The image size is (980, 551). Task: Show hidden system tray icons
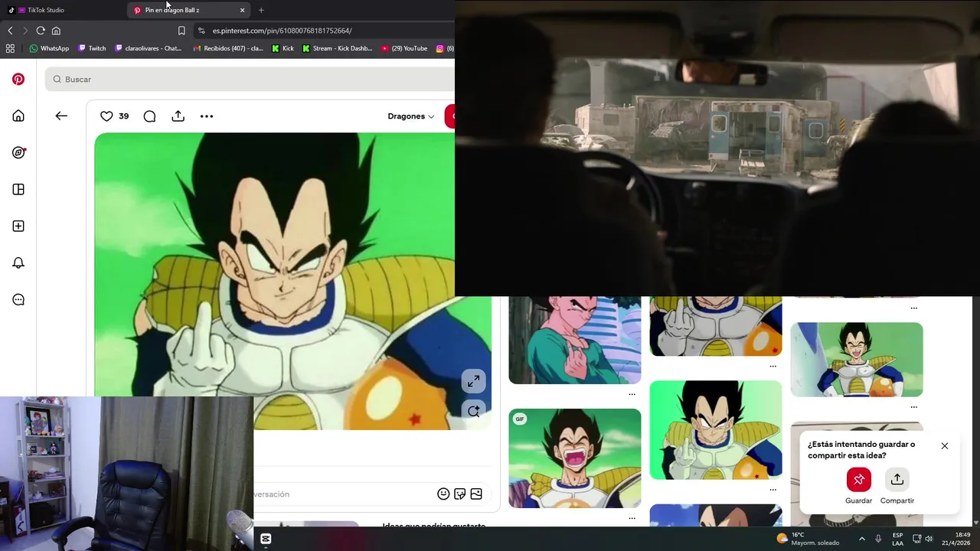tap(862, 539)
